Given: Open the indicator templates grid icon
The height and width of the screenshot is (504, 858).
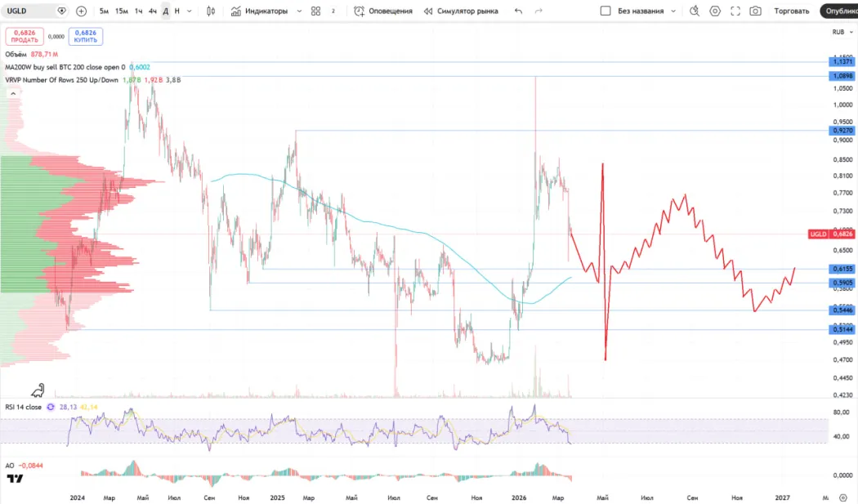Looking at the screenshot, I should coord(315,11).
